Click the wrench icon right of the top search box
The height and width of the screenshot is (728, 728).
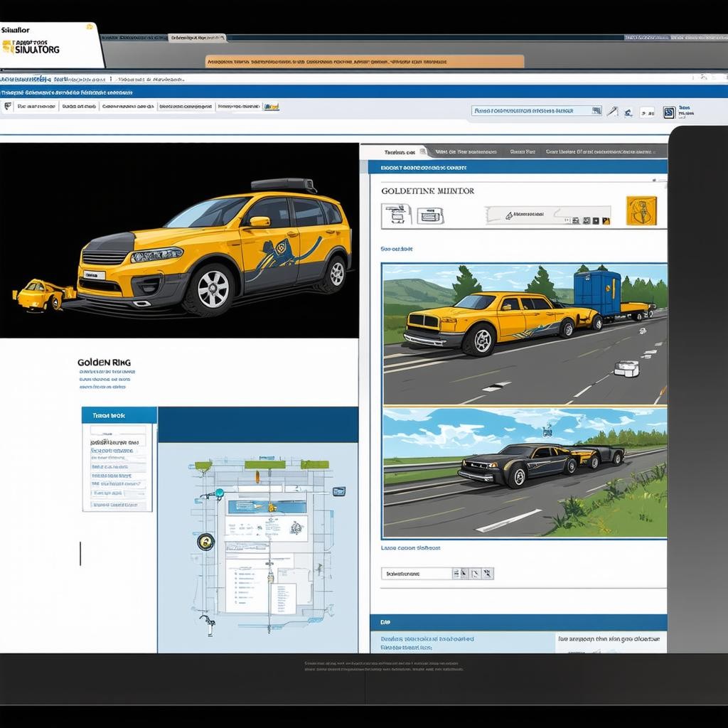click(x=611, y=111)
